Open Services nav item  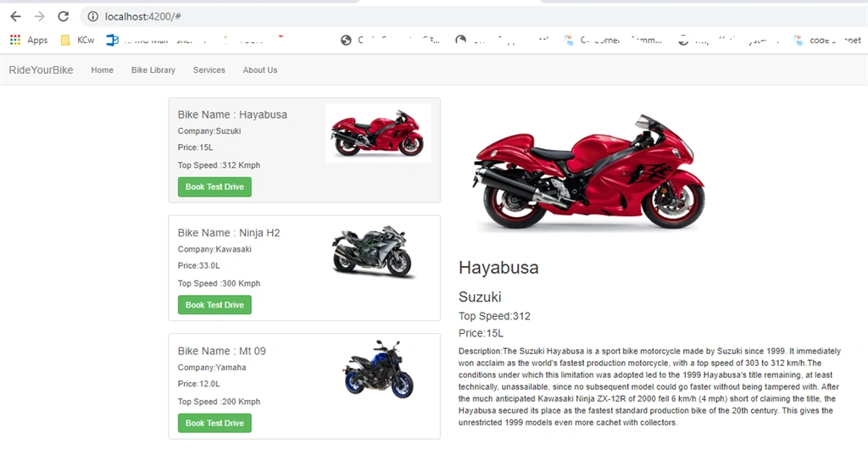point(209,69)
